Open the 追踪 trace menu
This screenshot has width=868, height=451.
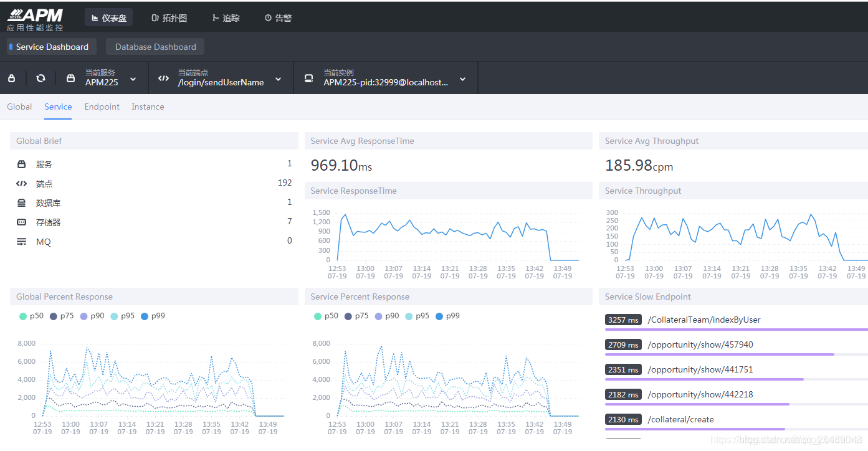(x=225, y=18)
